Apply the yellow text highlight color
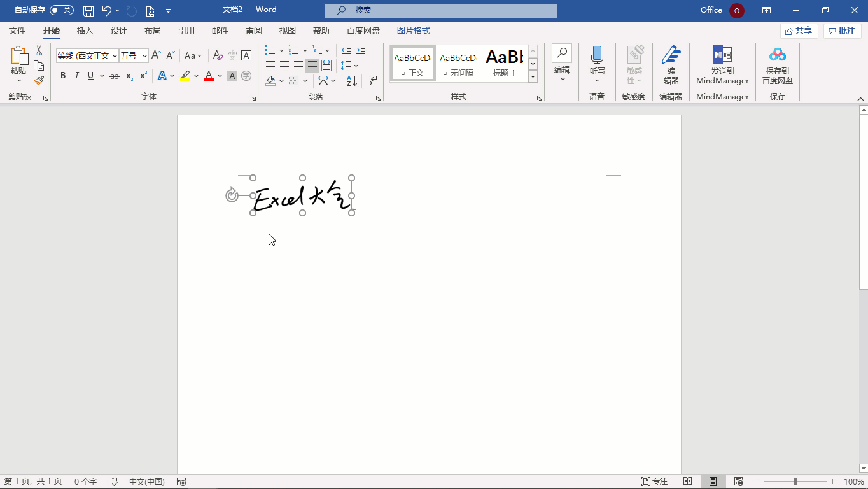This screenshot has height=489, width=868. coord(185,76)
